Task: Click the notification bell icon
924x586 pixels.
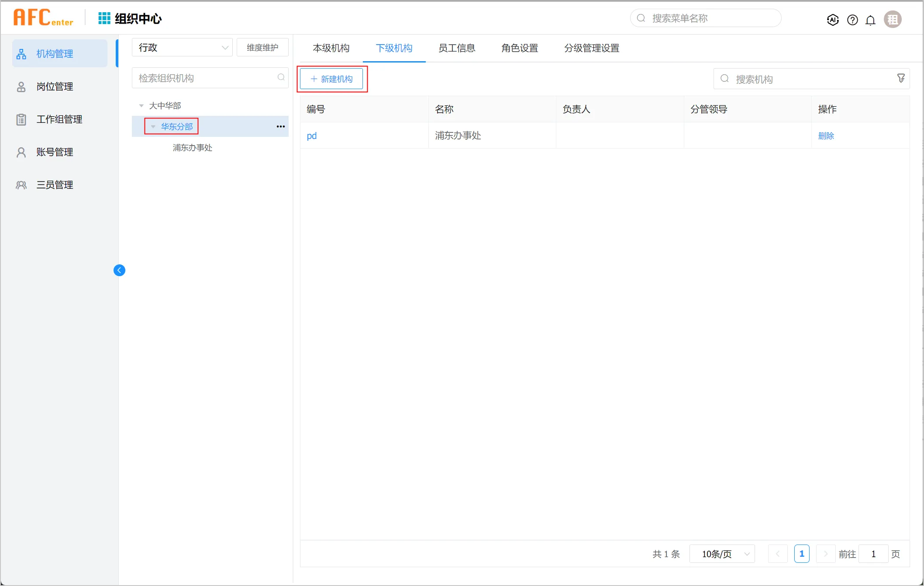Action: [870, 20]
